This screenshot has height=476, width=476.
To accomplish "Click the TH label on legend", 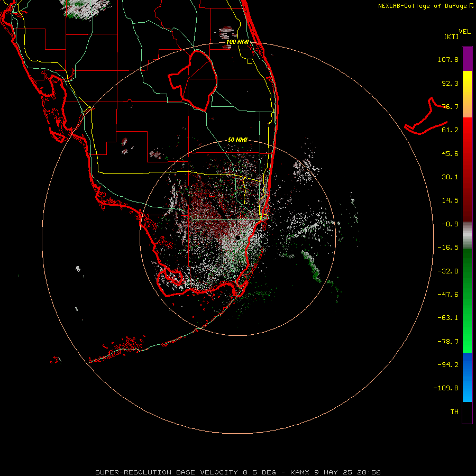I will (x=454, y=412).
